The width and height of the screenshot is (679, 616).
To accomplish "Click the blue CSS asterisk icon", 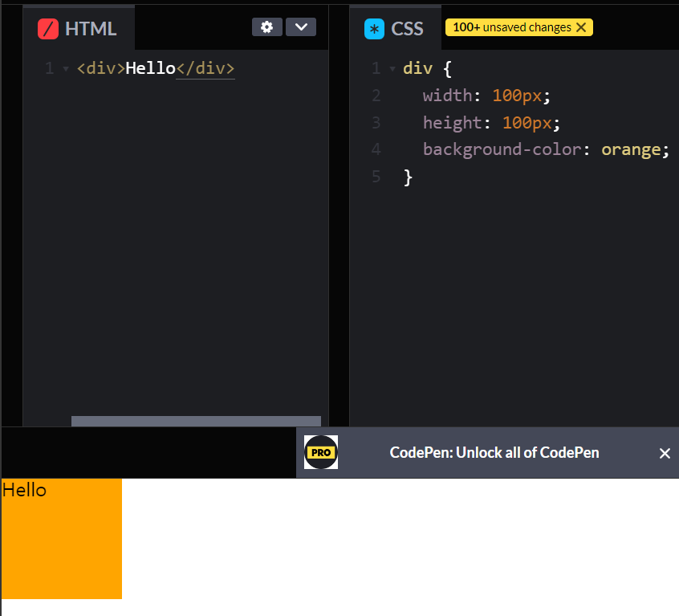I will [374, 29].
